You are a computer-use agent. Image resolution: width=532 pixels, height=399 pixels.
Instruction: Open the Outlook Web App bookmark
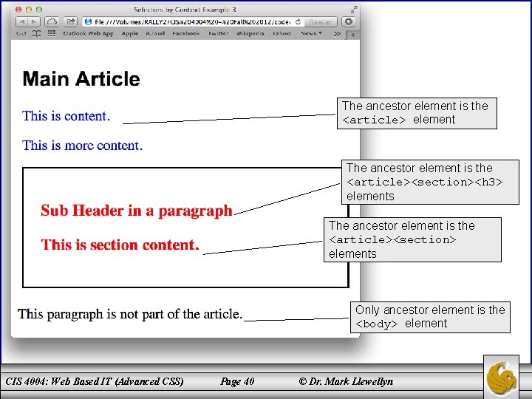pos(88,33)
